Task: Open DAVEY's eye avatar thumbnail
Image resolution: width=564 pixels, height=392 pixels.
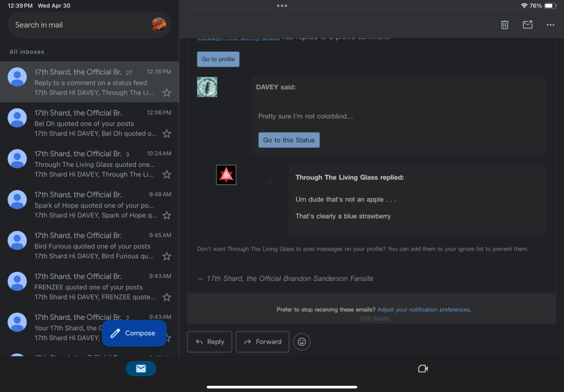Action: (207, 87)
